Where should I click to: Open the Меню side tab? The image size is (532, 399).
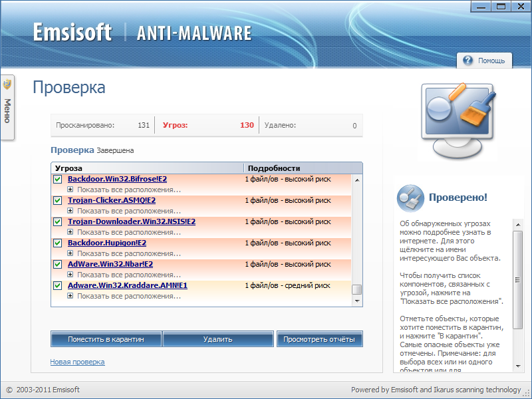[x=7, y=107]
